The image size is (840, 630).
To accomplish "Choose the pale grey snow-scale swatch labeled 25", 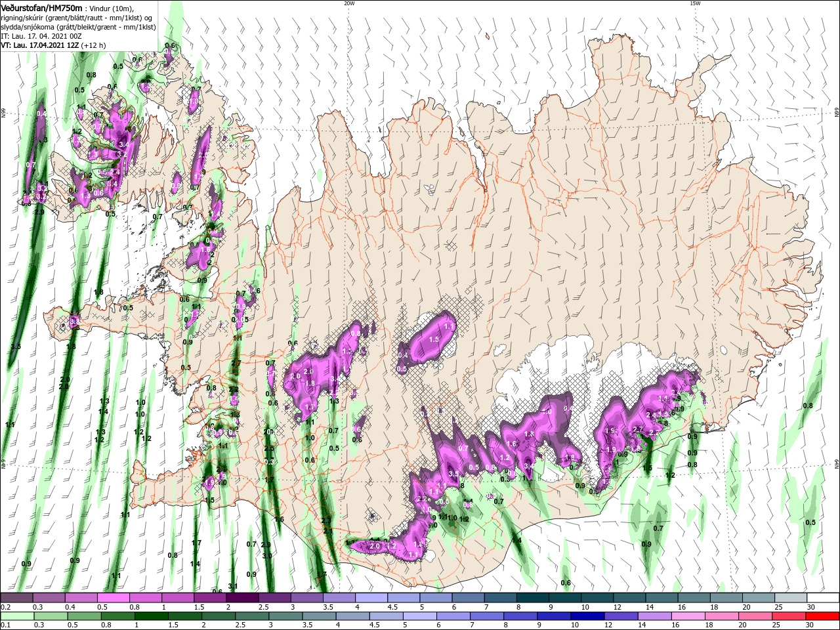I will click(791, 598).
